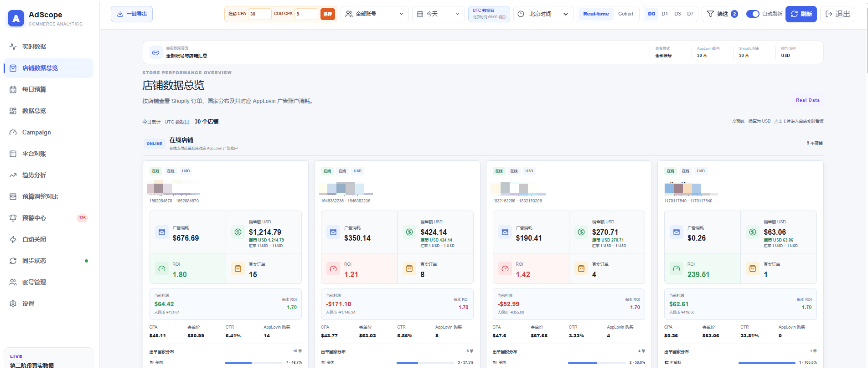
Task: Go to 平台对账 in the sidebar
Action: click(x=48, y=154)
